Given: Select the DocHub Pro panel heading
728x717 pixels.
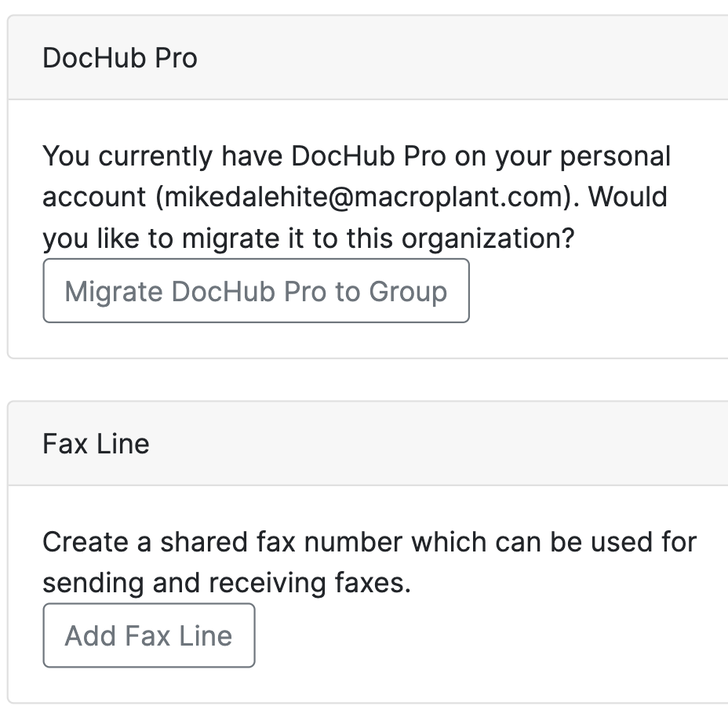Looking at the screenshot, I should coord(120,58).
